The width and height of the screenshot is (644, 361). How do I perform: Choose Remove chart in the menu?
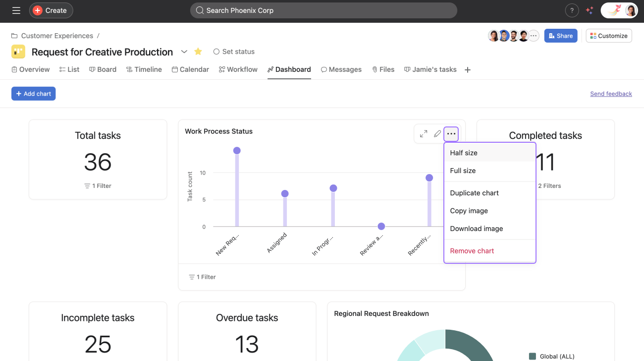pos(472,251)
